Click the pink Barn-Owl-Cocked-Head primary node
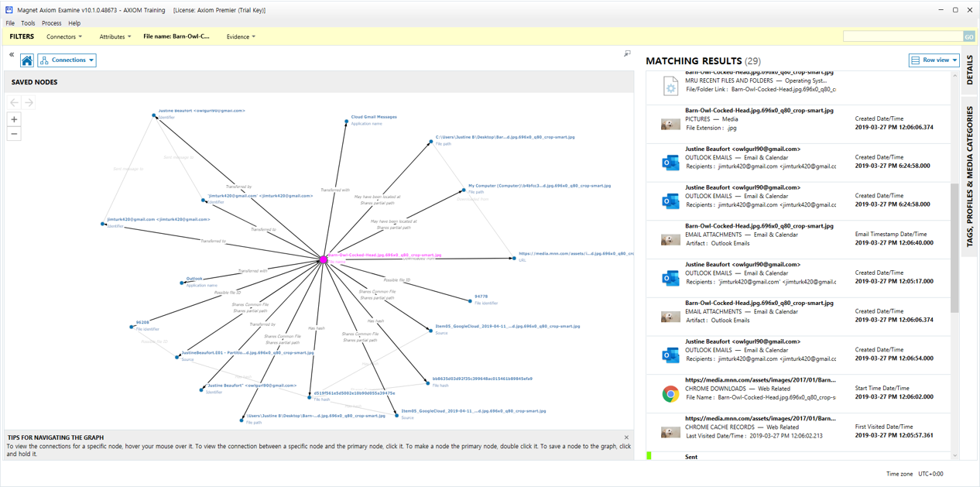This screenshot has width=980, height=487. 324,259
